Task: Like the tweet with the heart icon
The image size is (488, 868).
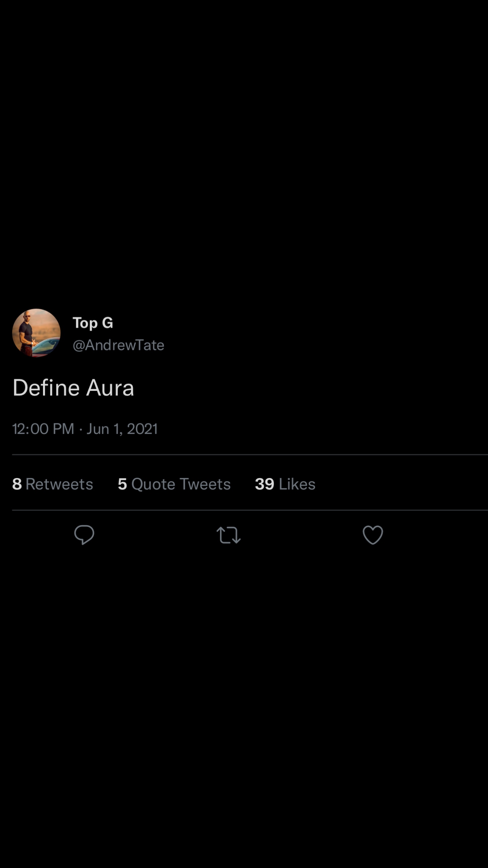Action: coord(373,535)
